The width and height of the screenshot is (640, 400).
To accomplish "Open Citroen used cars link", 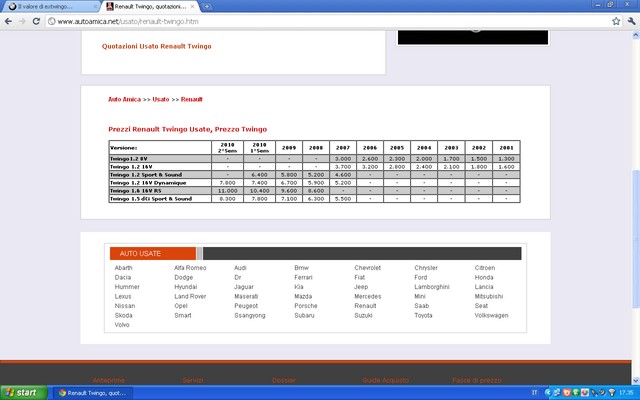I will (x=485, y=268).
